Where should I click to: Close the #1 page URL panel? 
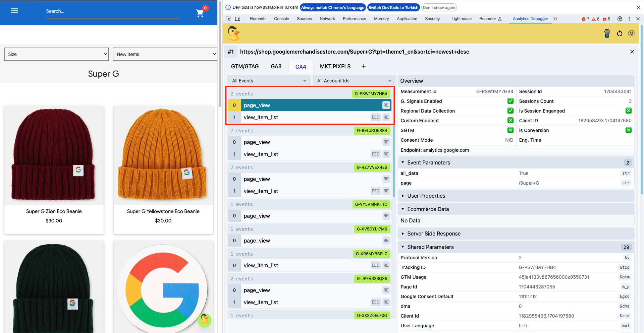click(632, 52)
